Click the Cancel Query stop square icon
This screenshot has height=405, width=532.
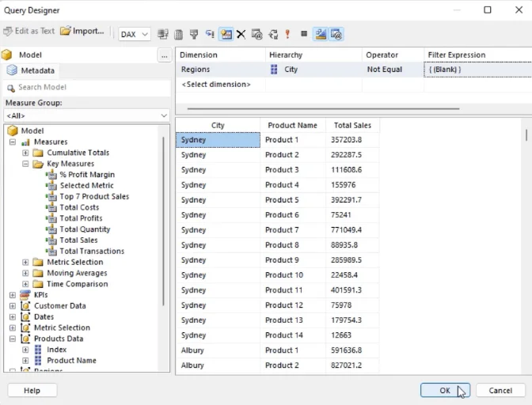coord(304,34)
